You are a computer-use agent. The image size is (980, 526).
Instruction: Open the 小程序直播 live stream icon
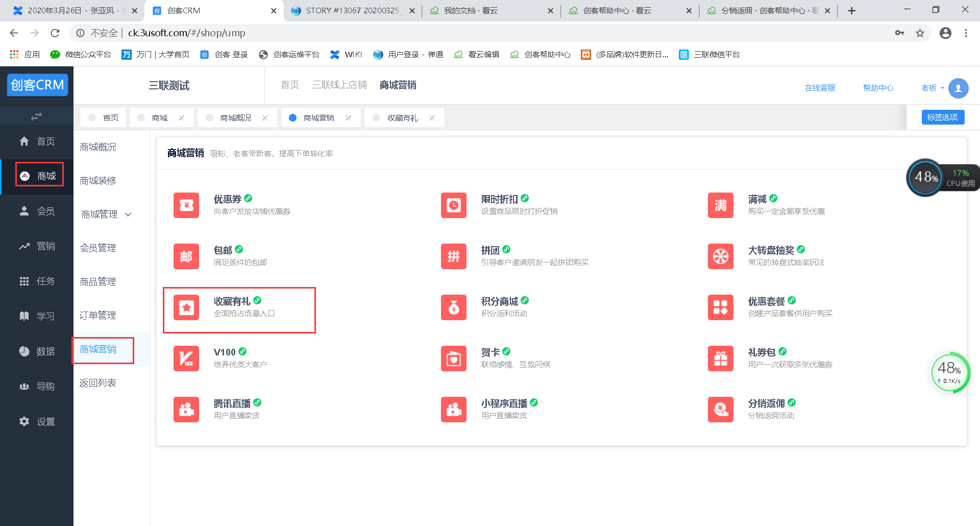[454, 410]
